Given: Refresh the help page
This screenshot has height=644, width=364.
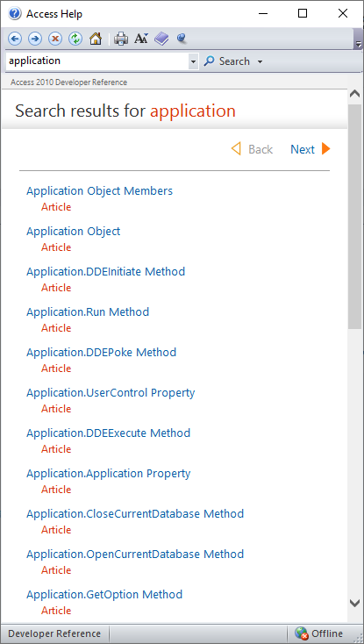Looking at the screenshot, I should [x=75, y=39].
